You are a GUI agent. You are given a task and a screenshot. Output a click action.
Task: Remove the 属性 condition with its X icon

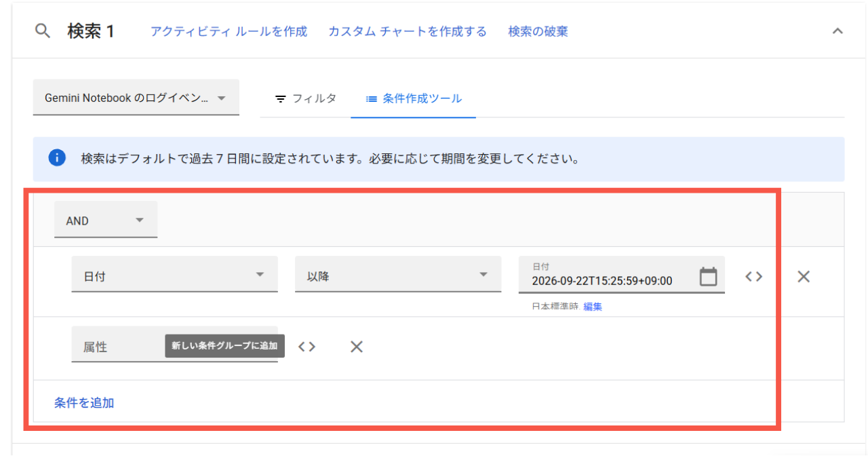[357, 346]
